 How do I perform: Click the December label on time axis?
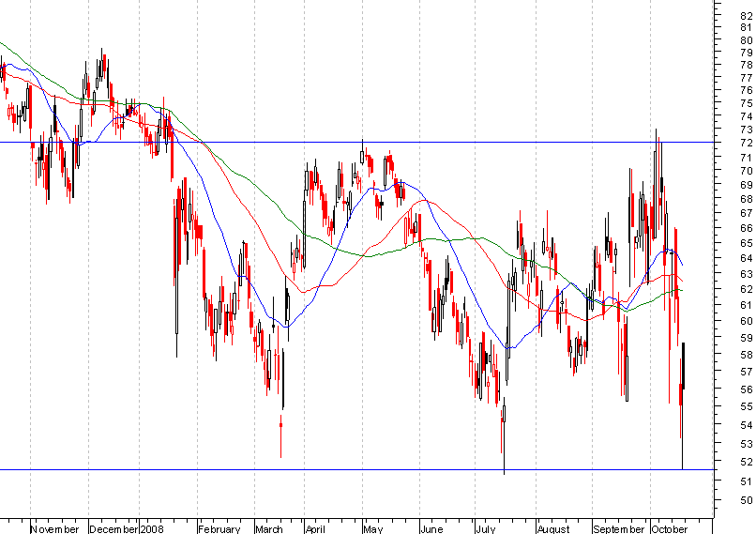[113, 528]
